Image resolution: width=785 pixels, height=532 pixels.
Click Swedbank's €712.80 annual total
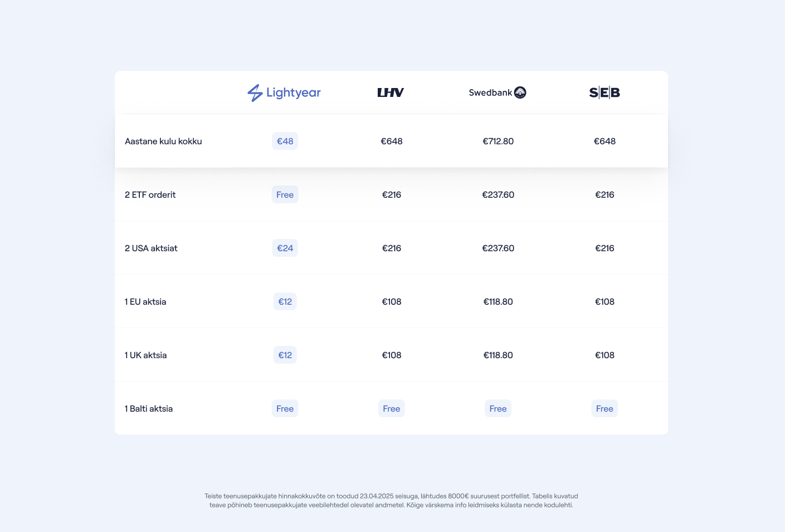(x=498, y=141)
